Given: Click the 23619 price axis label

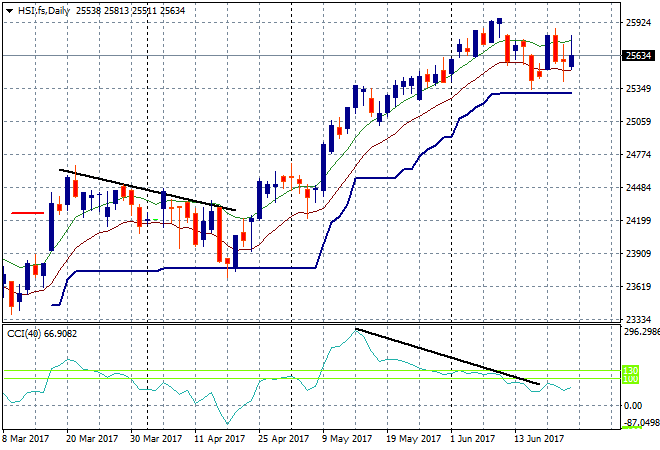Looking at the screenshot, I should 638,287.
